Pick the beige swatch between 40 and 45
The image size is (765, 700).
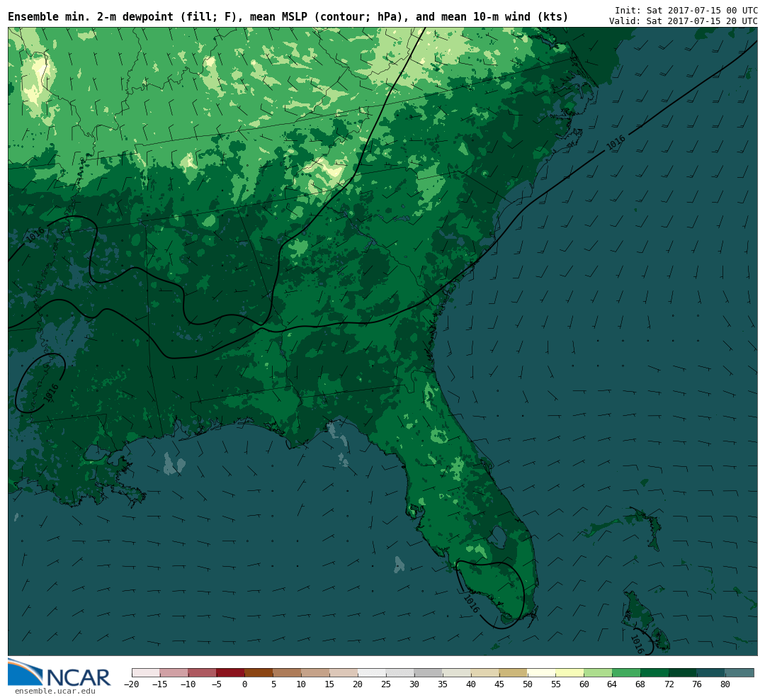pos(485,672)
